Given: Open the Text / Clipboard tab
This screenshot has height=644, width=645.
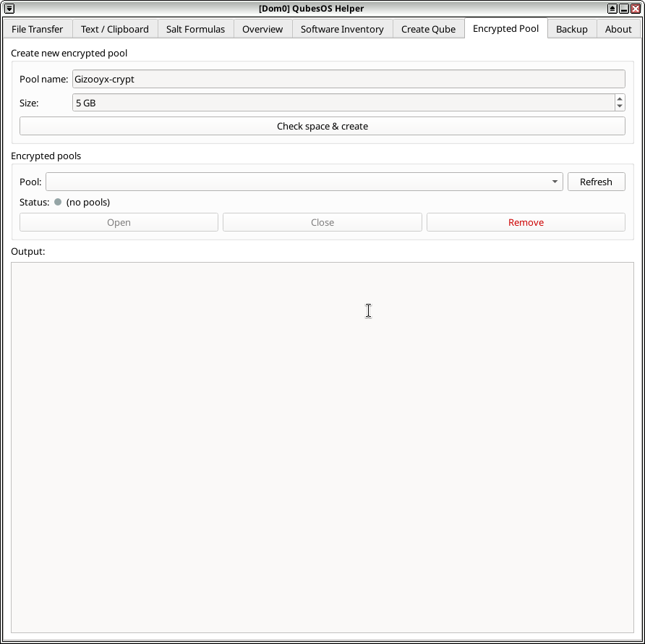Looking at the screenshot, I should pyautogui.click(x=115, y=29).
